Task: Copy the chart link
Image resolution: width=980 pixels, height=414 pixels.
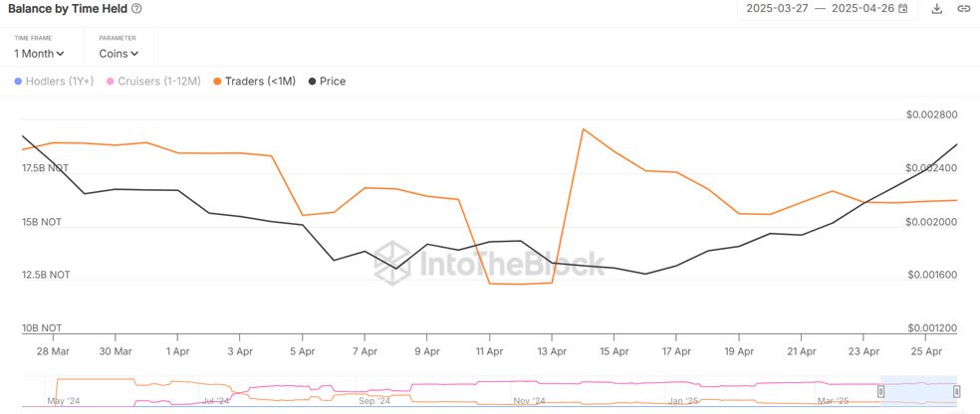Action: pyautogui.click(x=963, y=9)
